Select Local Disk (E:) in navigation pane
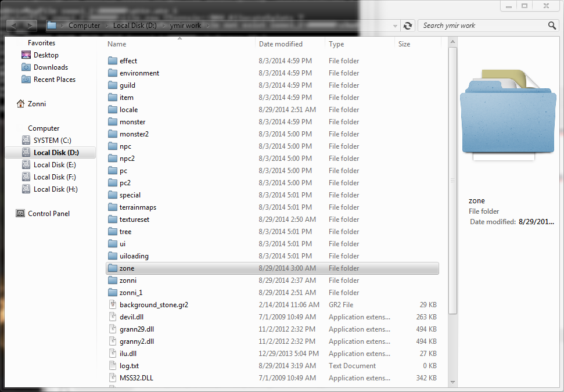Viewport: 564px width, 392px height. tap(55, 165)
